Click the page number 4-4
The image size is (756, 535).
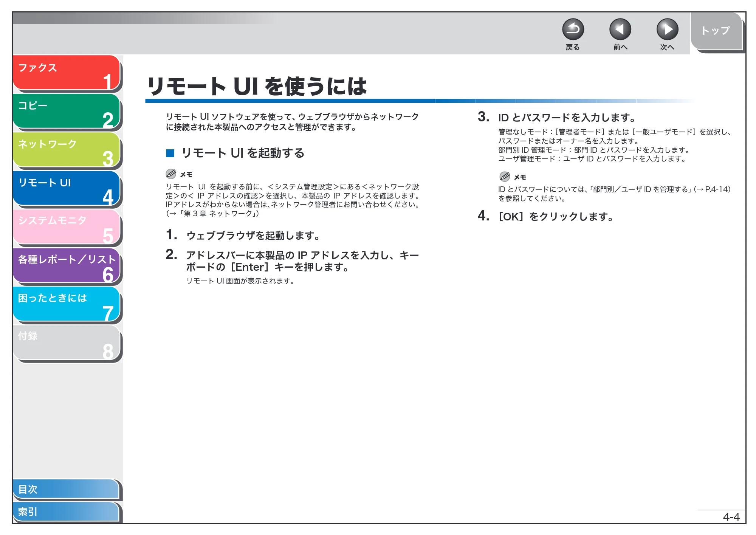click(x=731, y=517)
